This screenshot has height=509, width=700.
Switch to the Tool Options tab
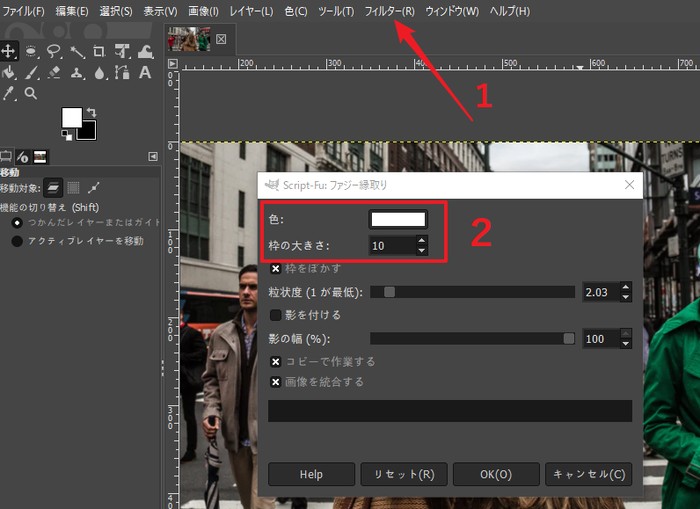[6, 157]
